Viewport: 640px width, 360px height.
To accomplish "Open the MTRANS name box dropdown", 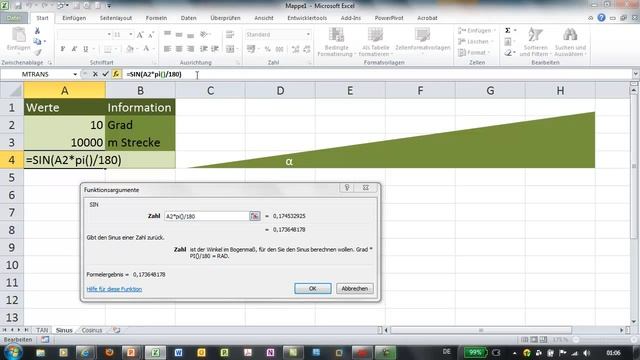I will (75, 74).
